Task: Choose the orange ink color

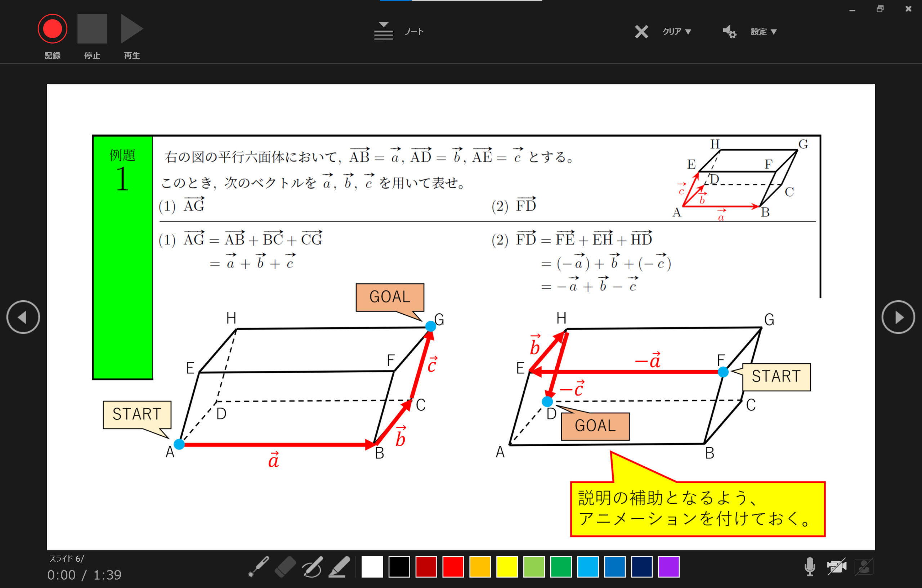Action: pyautogui.click(x=480, y=566)
